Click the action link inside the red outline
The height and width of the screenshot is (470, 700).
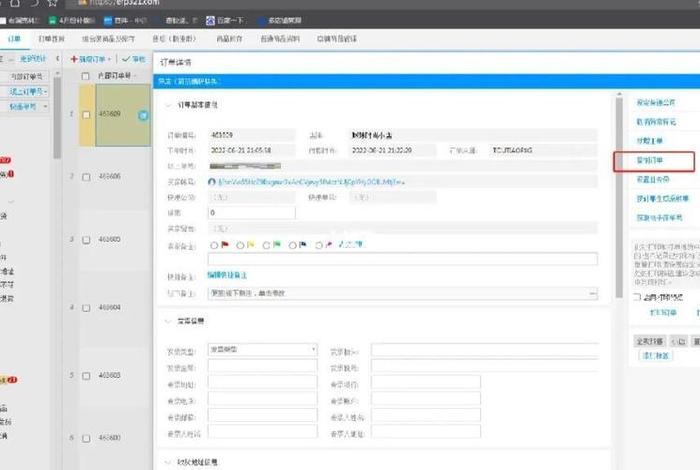[x=650, y=160]
